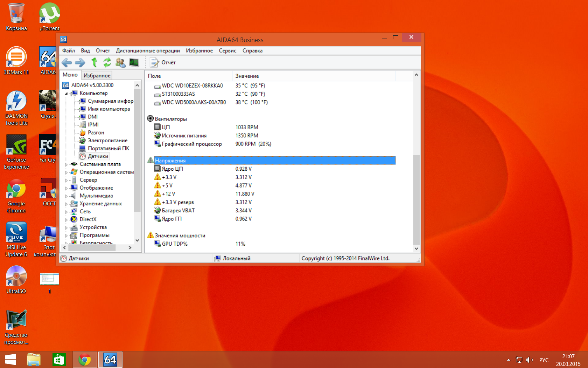Open the monitor diagnostics toolbar icon
This screenshot has width=588, height=368.
(x=134, y=62)
